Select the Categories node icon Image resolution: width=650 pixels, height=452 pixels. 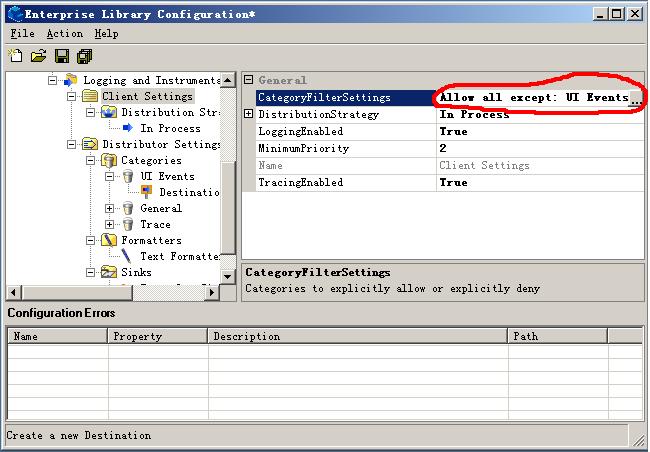(x=109, y=160)
